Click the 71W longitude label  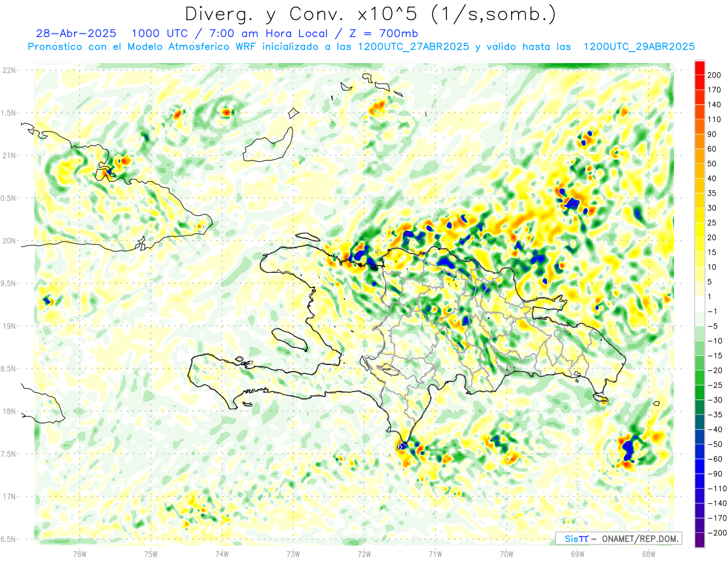coord(435,554)
